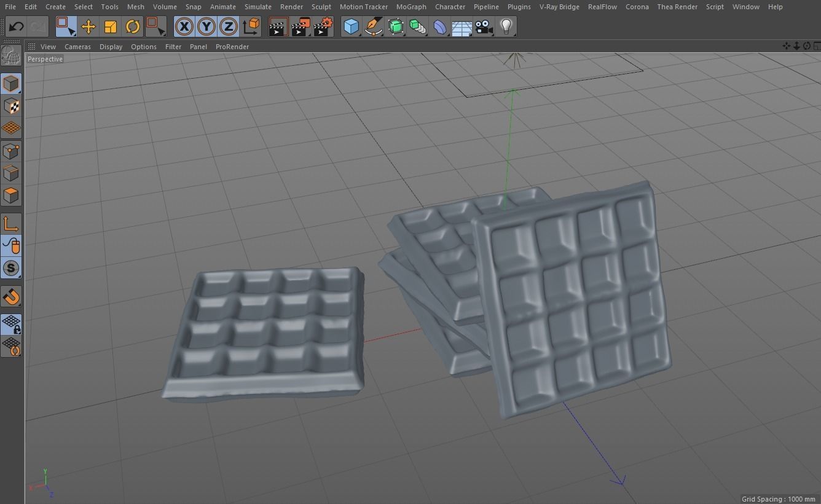This screenshot has width=821, height=504.
Task: Click the viewport rotate navigation icon
Action: [x=807, y=46]
